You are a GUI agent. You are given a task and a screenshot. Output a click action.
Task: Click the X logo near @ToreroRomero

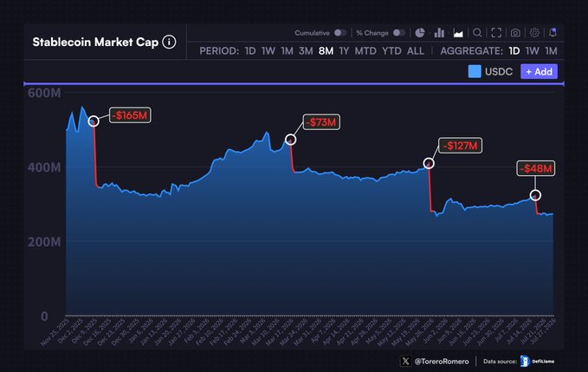pyautogui.click(x=405, y=361)
